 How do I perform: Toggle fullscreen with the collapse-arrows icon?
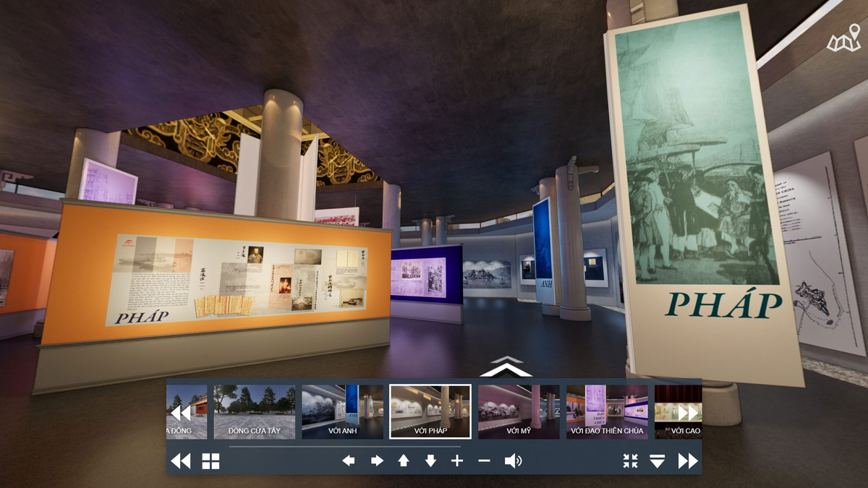click(x=631, y=461)
